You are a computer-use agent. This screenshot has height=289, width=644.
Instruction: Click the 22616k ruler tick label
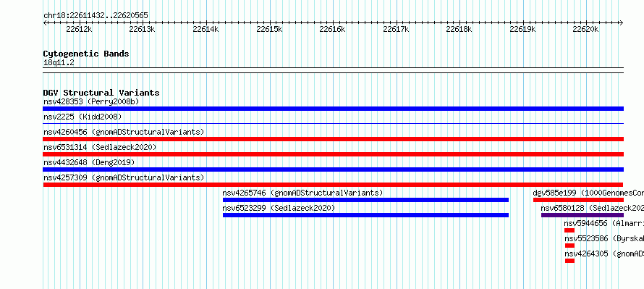[x=333, y=29]
